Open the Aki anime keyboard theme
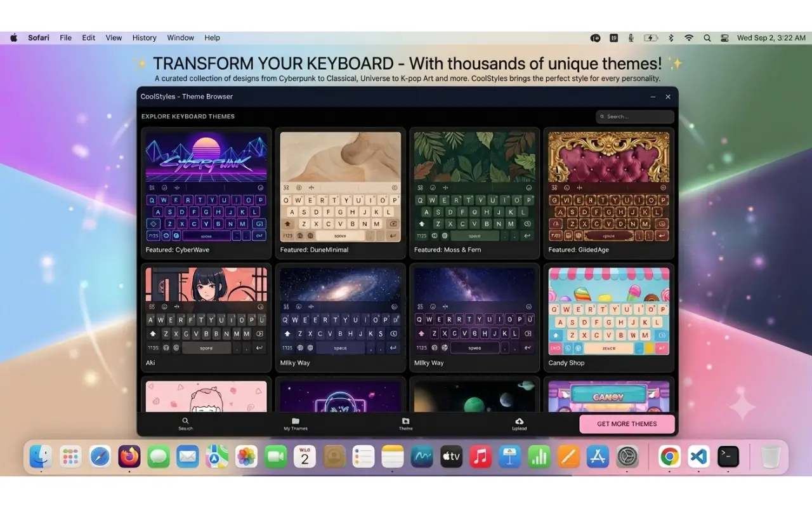Image resolution: width=812 pixels, height=508 pixels. point(206,317)
